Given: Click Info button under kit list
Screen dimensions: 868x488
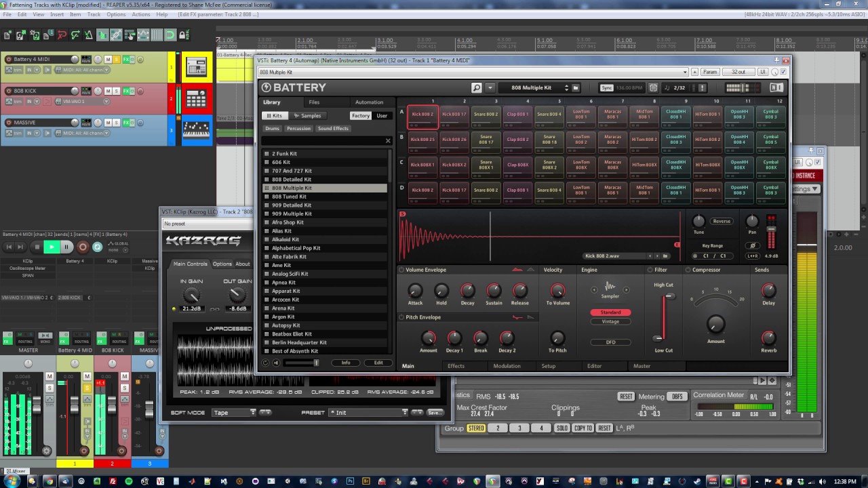Looking at the screenshot, I should pos(346,363).
